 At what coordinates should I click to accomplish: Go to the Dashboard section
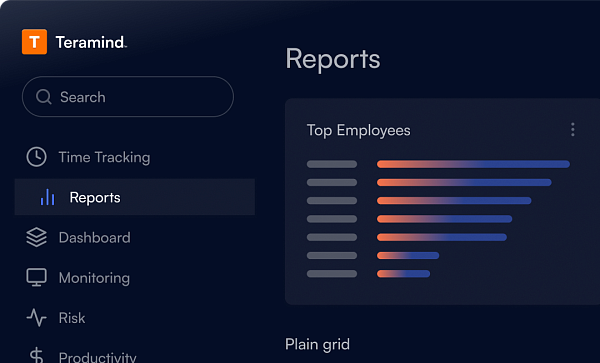(95, 238)
